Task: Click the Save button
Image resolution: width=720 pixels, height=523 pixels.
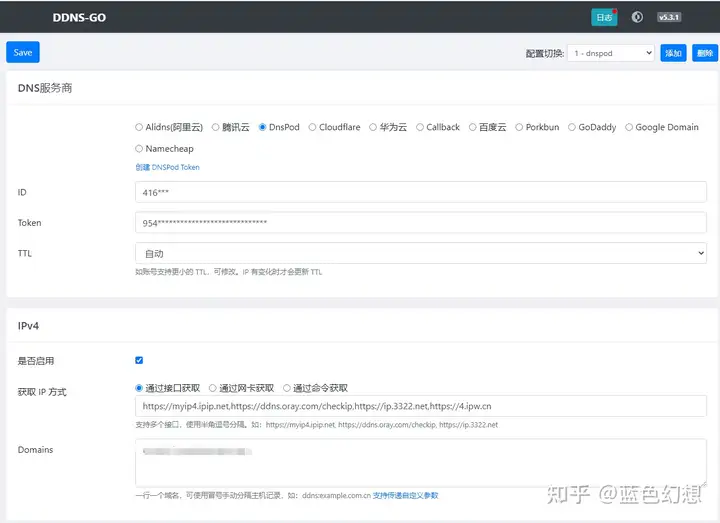Action: 22,52
